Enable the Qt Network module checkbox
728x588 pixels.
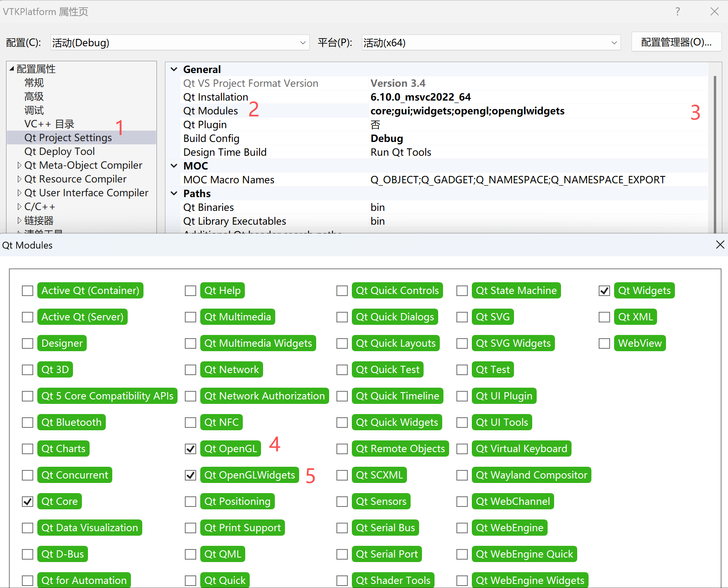(191, 370)
